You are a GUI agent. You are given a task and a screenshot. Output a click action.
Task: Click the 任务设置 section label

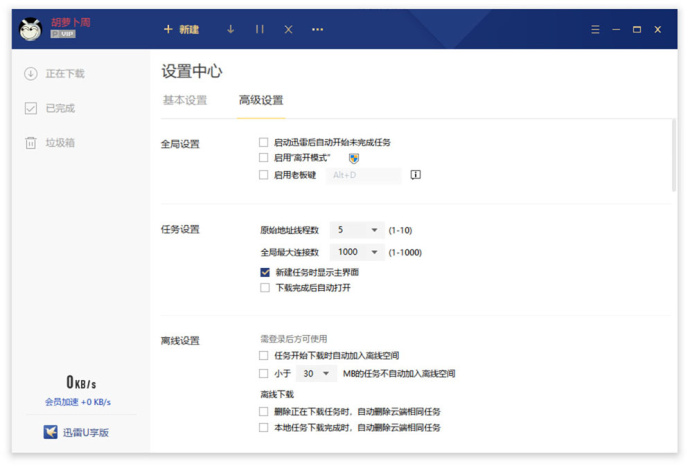180,229
